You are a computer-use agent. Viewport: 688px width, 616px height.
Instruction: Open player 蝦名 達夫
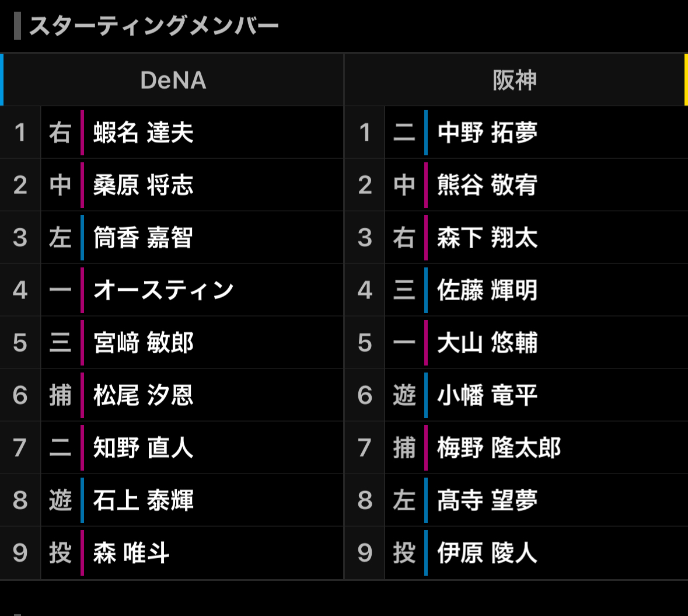pos(144,133)
